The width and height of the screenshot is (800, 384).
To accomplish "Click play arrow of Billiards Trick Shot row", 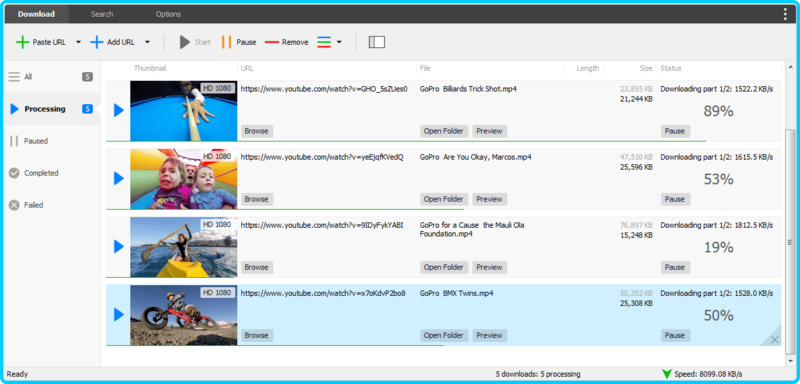I will [x=118, y=110].
